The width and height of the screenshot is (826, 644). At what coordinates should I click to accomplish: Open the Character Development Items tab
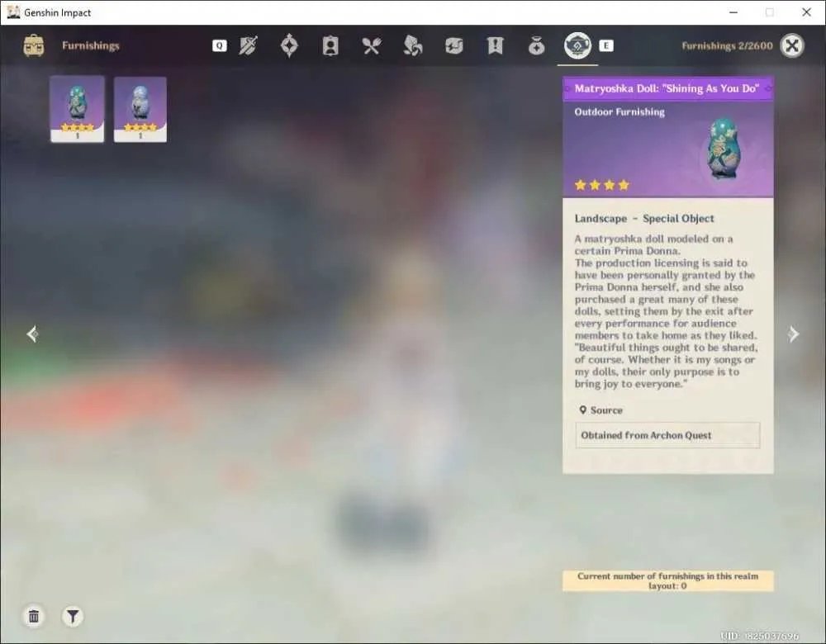330,45
